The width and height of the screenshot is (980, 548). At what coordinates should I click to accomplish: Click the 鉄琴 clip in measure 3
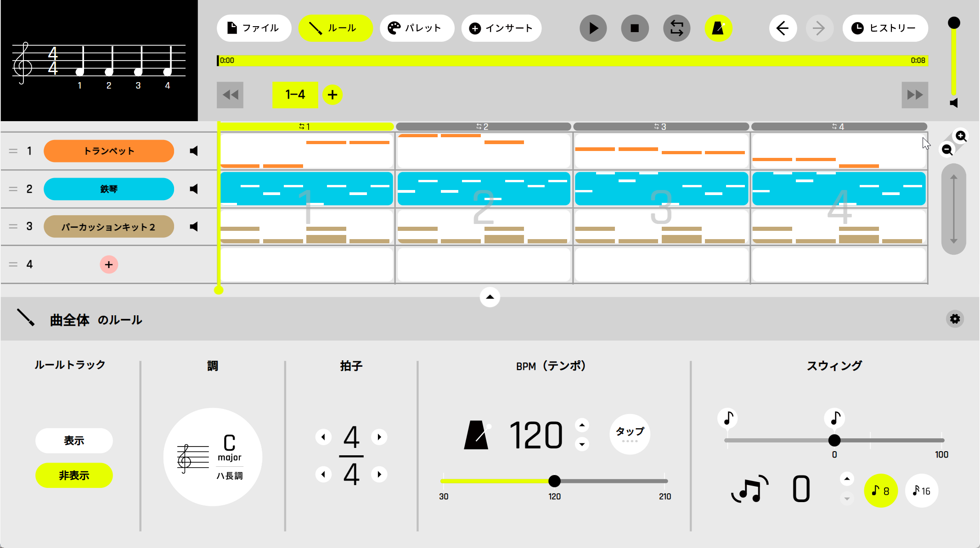click(661, 189)
